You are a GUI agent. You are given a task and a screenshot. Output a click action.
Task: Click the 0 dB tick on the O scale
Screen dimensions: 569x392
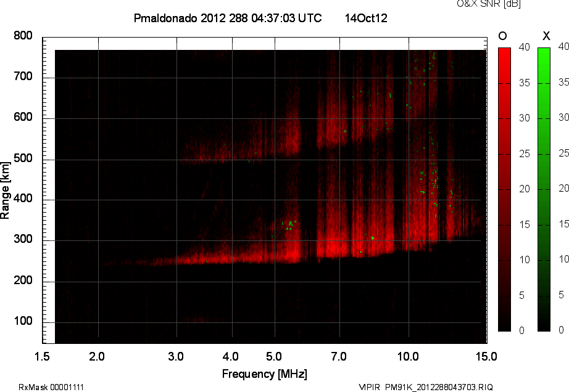(x=521, y=330)
